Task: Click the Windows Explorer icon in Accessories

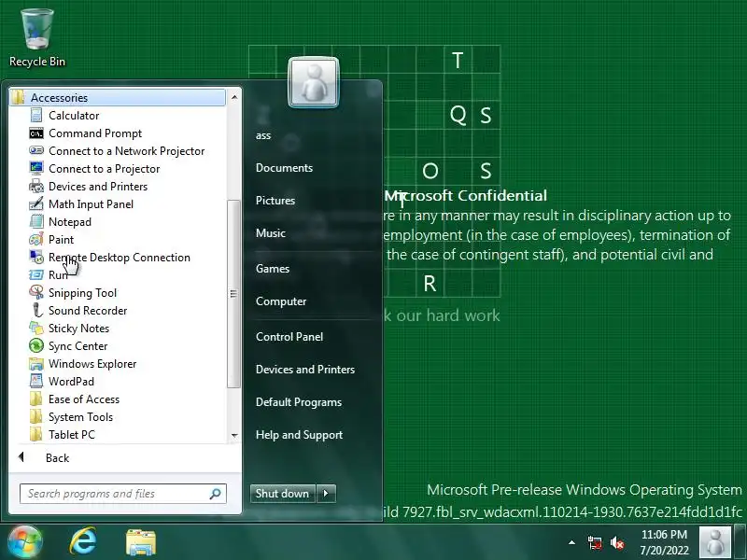Action: pyautogui.click(x=36, y=364)
